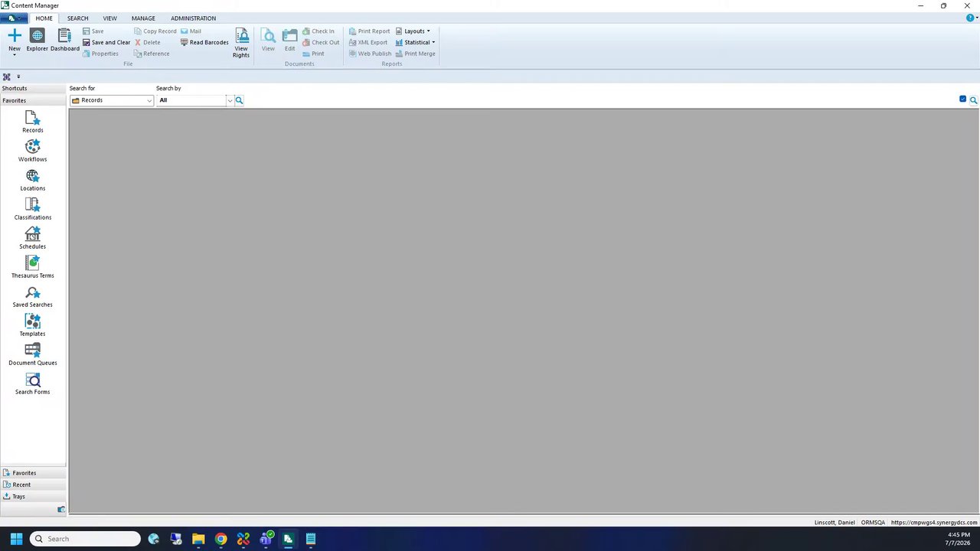
Task: Open the quick access customize arrow
Action: point(18,77)
